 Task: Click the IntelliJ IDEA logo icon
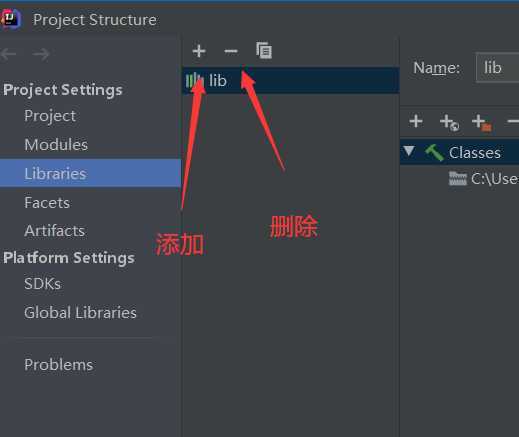(11, 19)
